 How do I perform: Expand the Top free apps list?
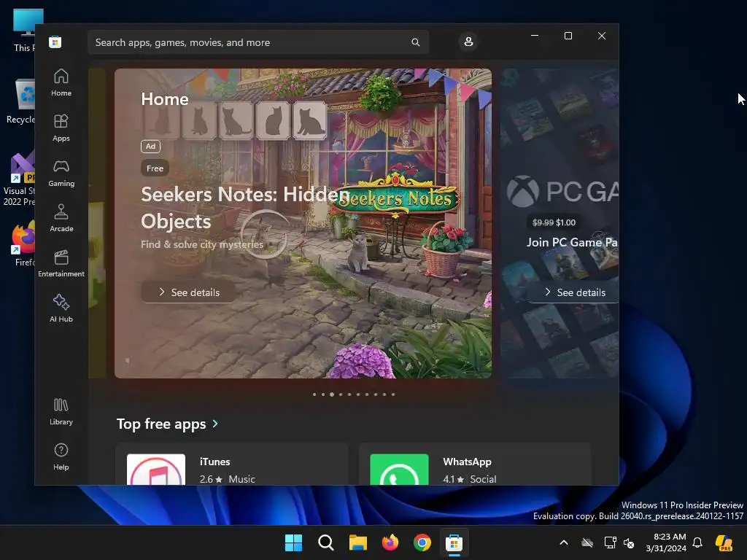215,424
